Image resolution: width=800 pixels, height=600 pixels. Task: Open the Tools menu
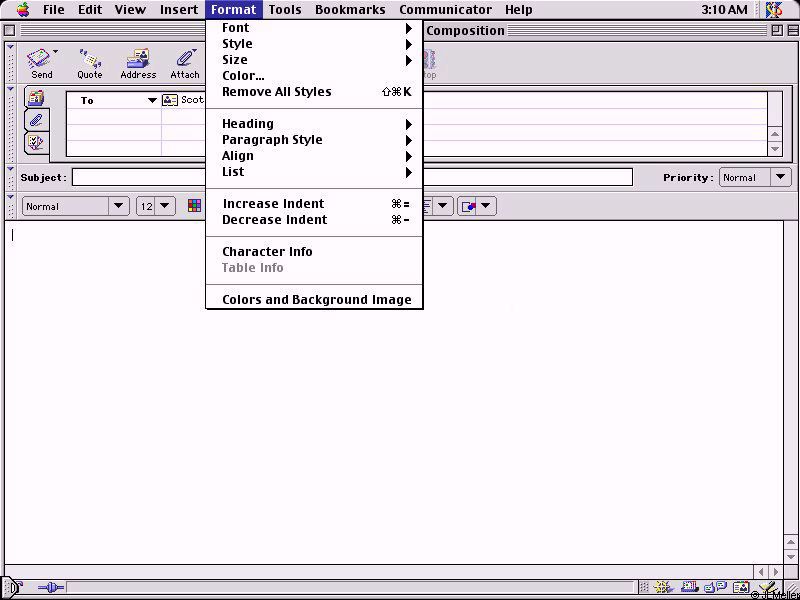click(285, 9)
